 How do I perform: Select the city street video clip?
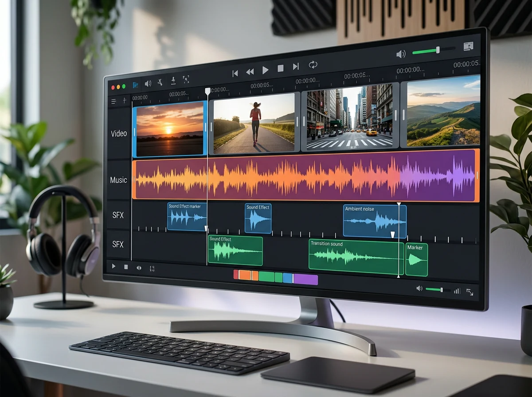pos(350,117)
